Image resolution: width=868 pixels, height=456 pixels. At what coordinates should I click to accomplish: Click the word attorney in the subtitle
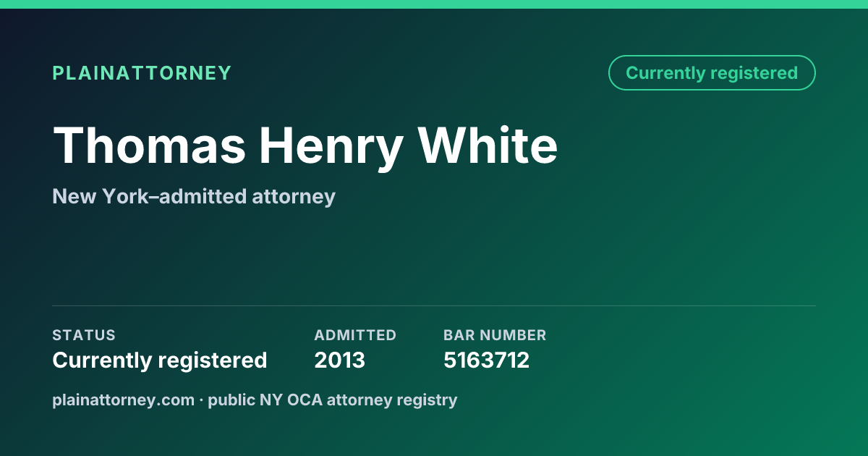(x=294, y=197)
